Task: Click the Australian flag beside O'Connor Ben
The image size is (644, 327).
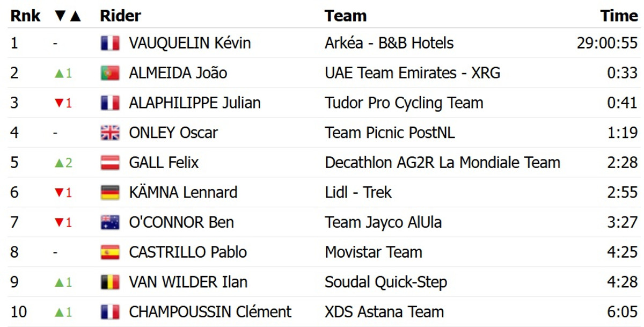Action: [x=110, y=222]
